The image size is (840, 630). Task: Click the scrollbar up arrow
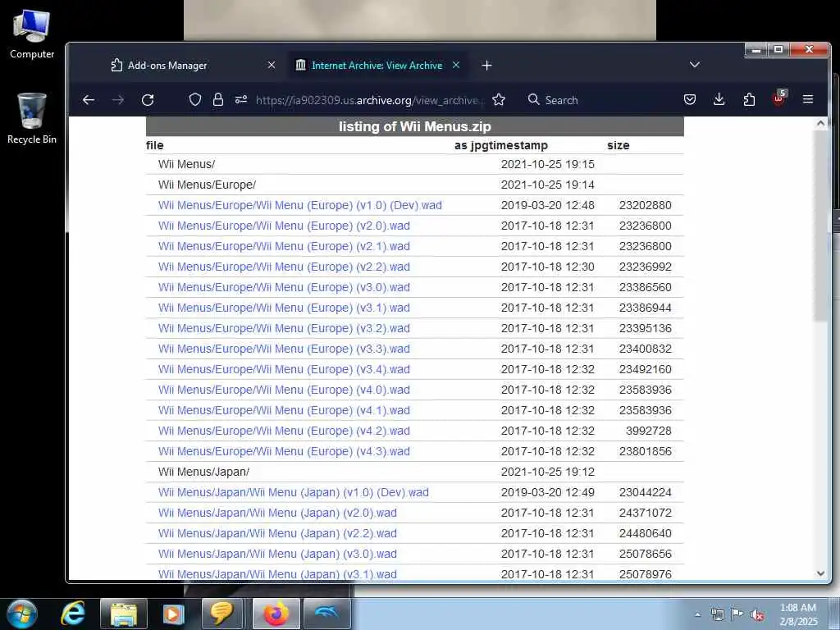(820, 123)
